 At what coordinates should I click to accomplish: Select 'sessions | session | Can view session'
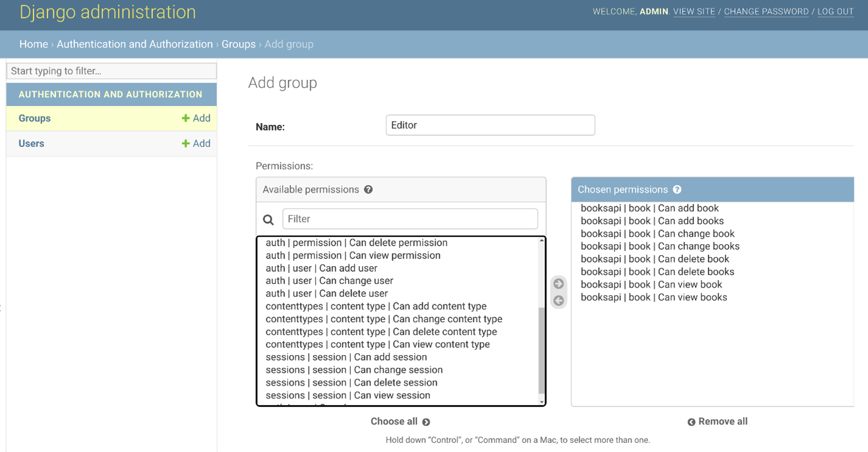click(x=348, y=395)
